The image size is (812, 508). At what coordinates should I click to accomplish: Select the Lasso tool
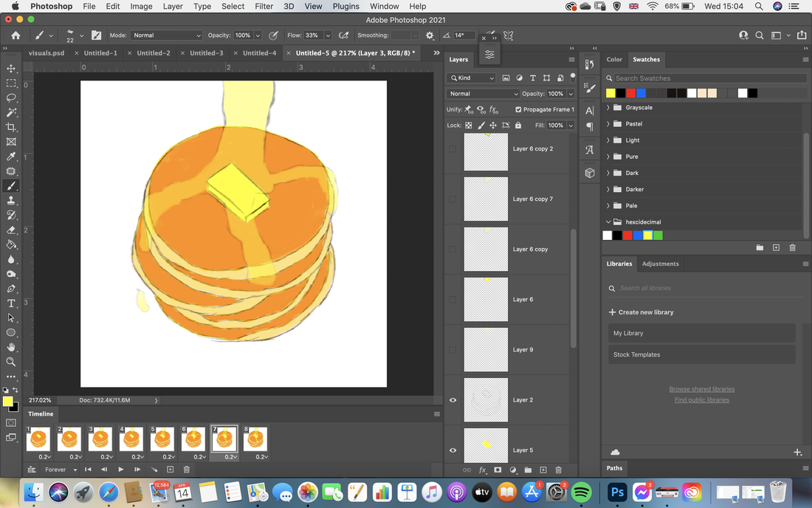11,98
